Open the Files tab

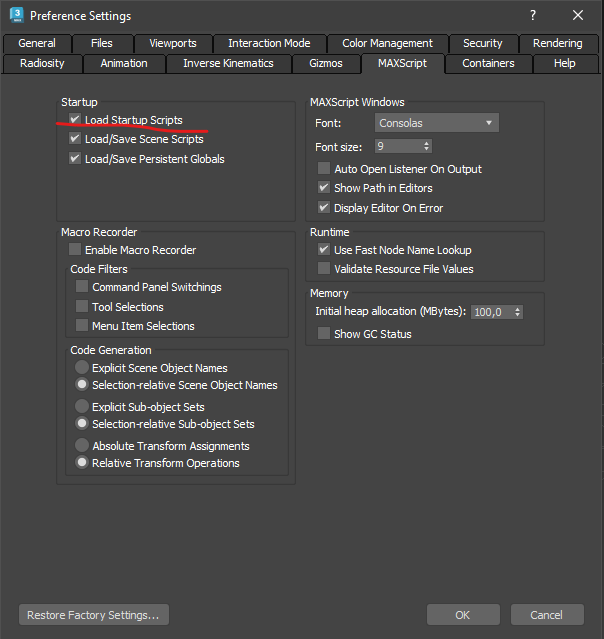[x=102, y=43]
